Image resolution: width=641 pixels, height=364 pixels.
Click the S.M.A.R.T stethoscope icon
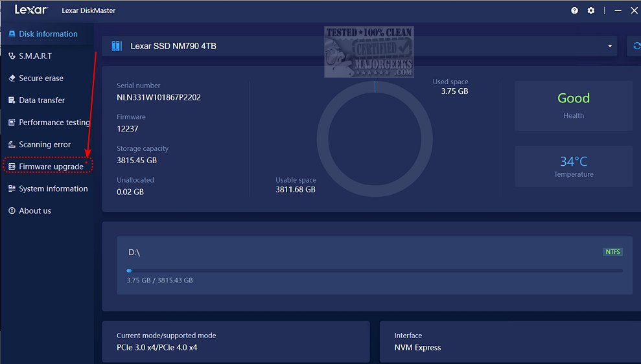point(12,56)
